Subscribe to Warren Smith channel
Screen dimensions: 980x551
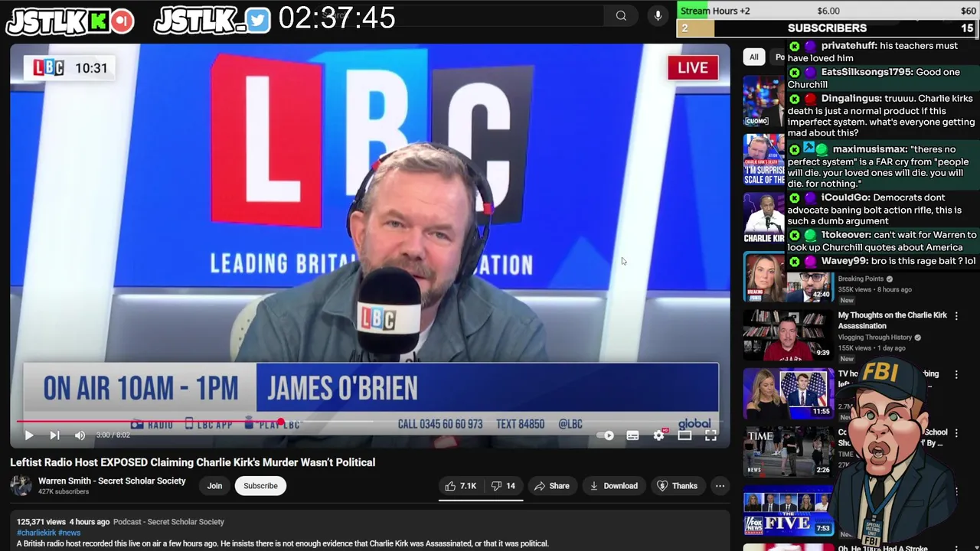point(260,486)
